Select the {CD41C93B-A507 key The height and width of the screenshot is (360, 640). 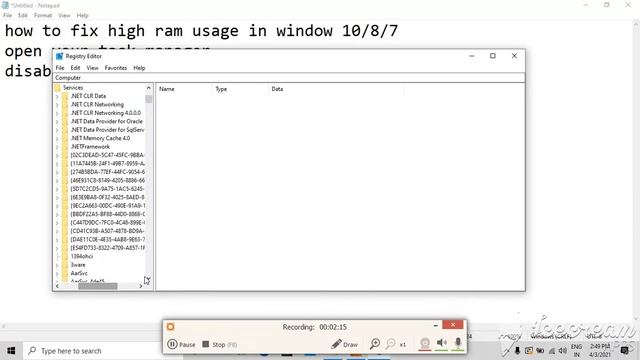click(x=107, y=231)
